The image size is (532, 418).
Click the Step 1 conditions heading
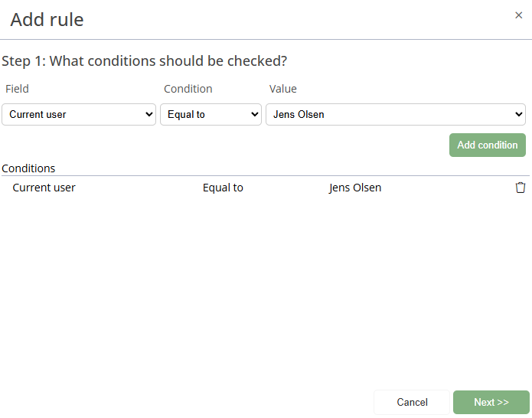pos(144,60)
